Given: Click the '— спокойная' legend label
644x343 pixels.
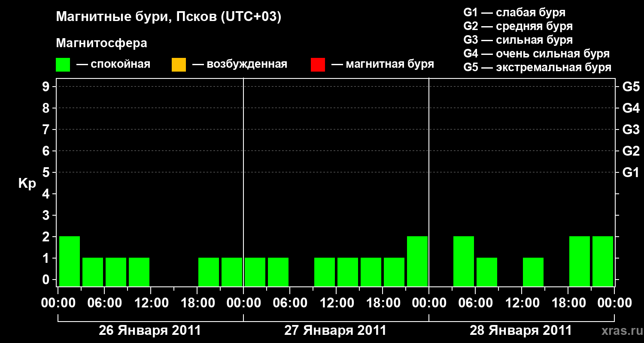Looking at the screenshot, I should coord(113,64).
